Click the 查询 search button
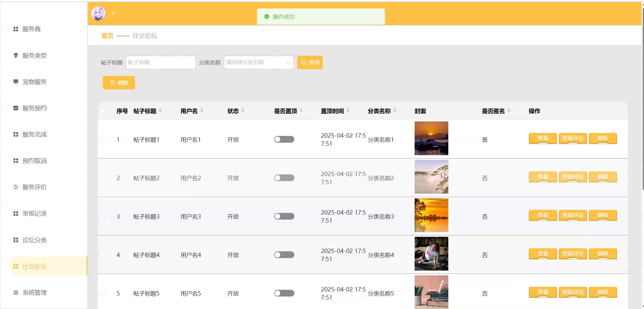644x309 pixels. [310, 62]
